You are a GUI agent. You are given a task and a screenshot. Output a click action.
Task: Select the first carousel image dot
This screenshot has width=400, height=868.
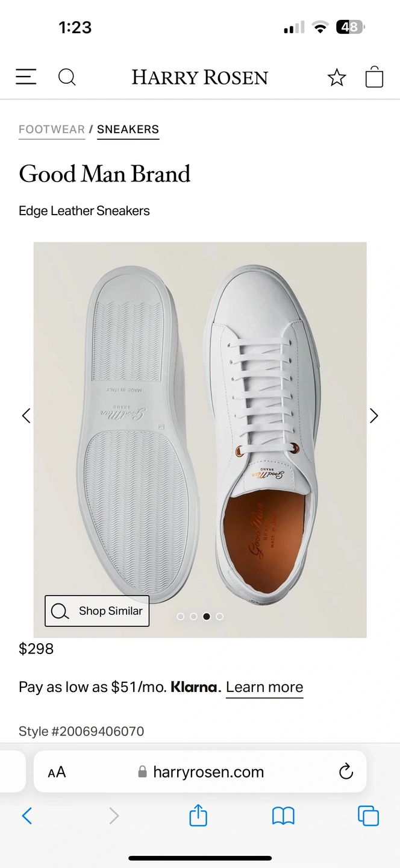tap(180, 616)
